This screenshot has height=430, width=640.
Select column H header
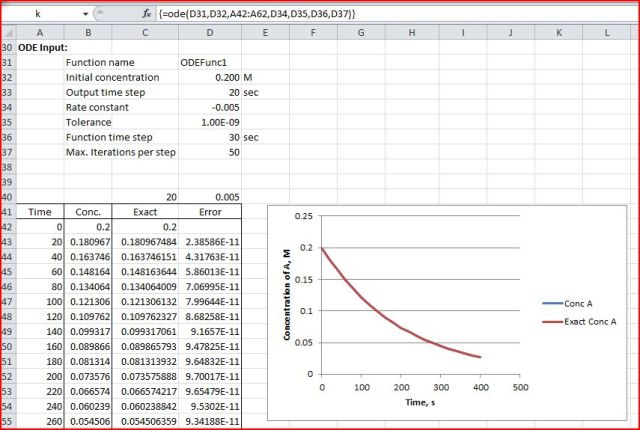point(412,33)
